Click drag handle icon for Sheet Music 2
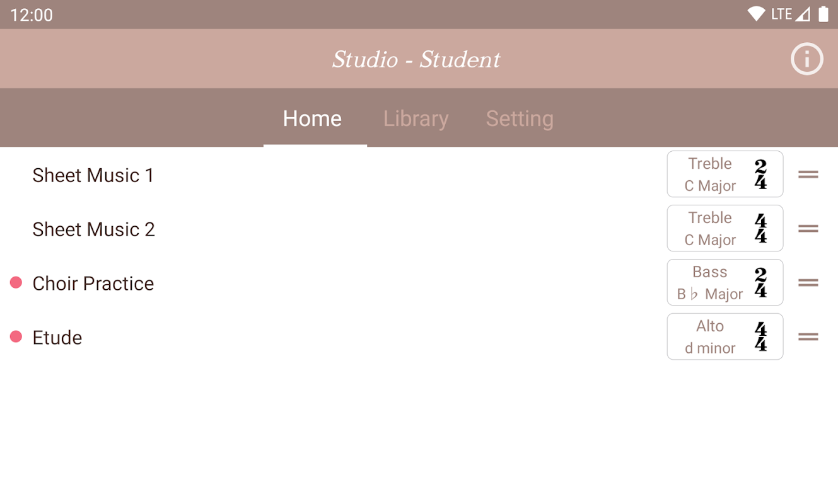This screenshot has height=504, width=838. point(808,229)
